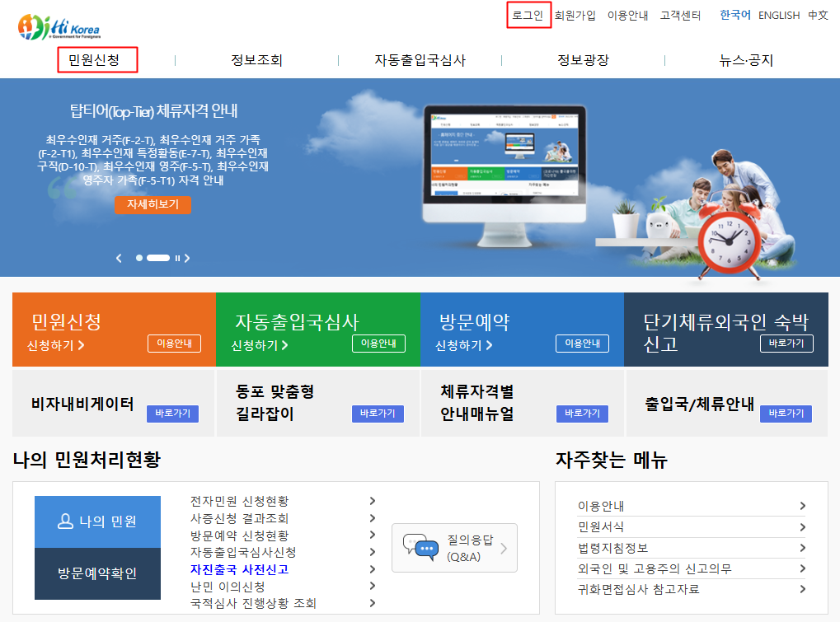
Task: Click arrow next to 전자민원 신청현황
Action: coord(373,501)
